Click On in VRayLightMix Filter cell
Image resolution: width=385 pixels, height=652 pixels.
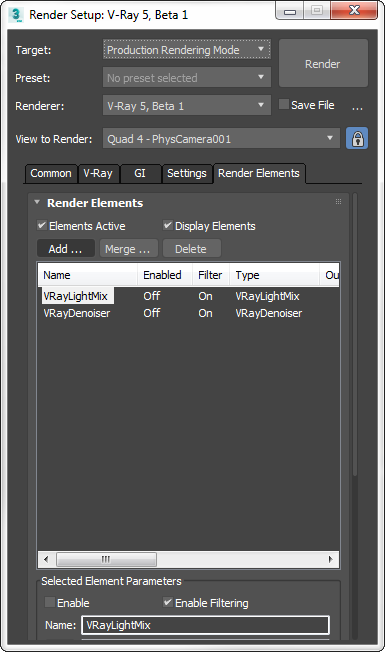tap(205, 296)
